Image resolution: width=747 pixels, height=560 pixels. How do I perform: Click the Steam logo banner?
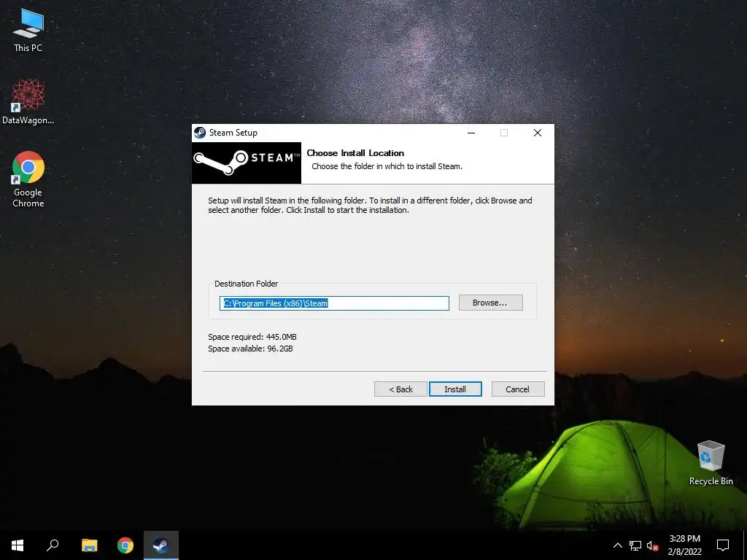[x=247, y=163]
